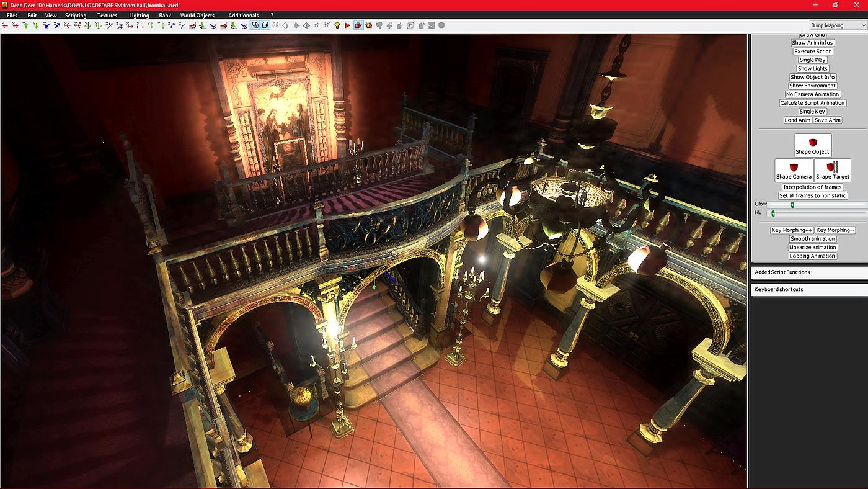Click the grey cylinder icon at toolbar end
The height and width of the screenshot is (489, 868).
point(441,25)
